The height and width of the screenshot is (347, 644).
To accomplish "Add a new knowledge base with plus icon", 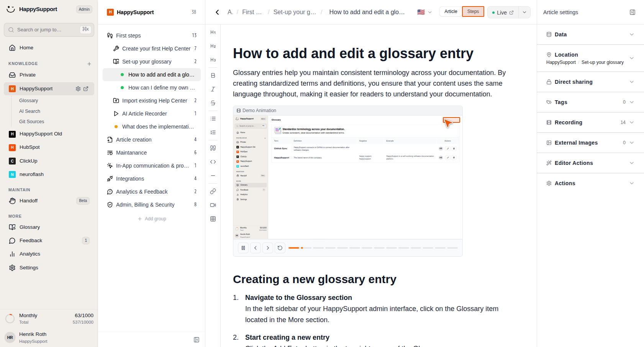I will (89, 64).
